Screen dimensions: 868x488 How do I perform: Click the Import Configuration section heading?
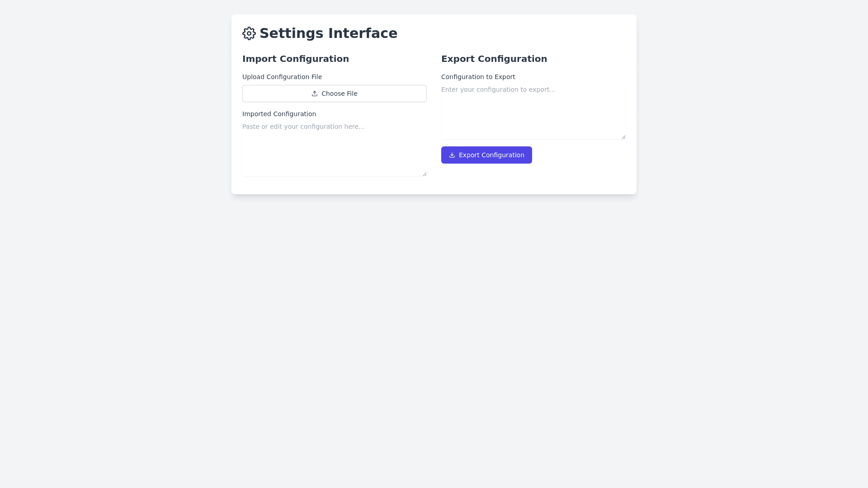[296, 59]
